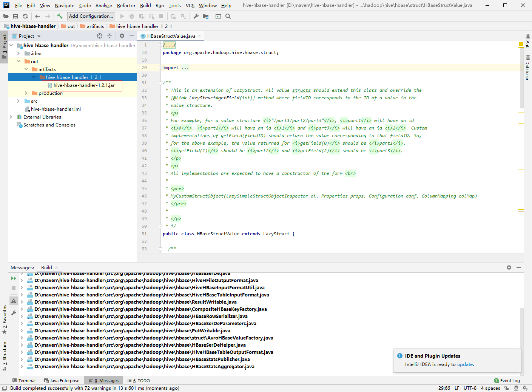Image resolution: width=532 pixels, height=392 pixels.
Task: Navigate Back with the left arrow icon
Action: [x=37, y=16]
